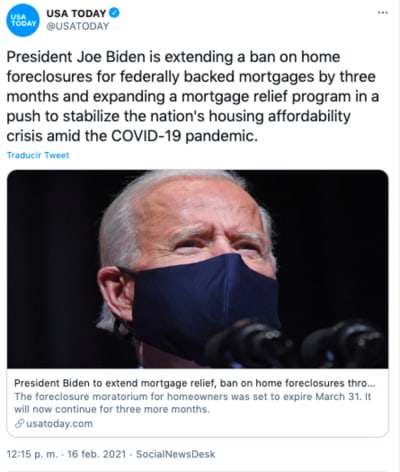Image resolution: width=400 pixels, height=472 pixels.
Task: Open the USA TODAY profile avatar
Action: pos(23,20)
